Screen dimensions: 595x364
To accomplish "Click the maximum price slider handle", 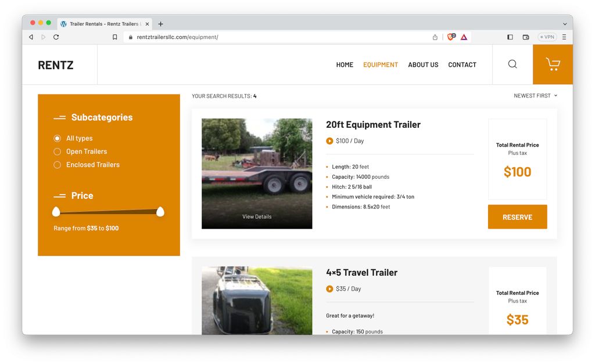I will [160, 211].
